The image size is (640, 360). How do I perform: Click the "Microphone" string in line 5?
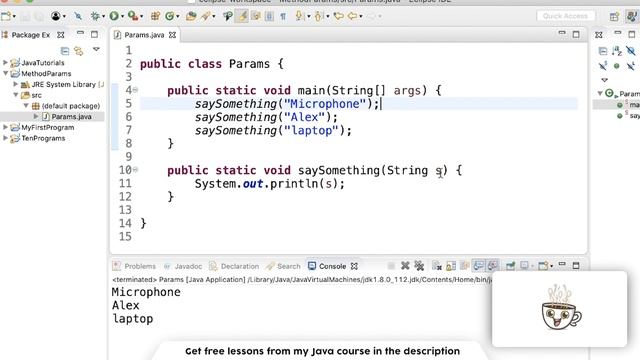(325, 104)
